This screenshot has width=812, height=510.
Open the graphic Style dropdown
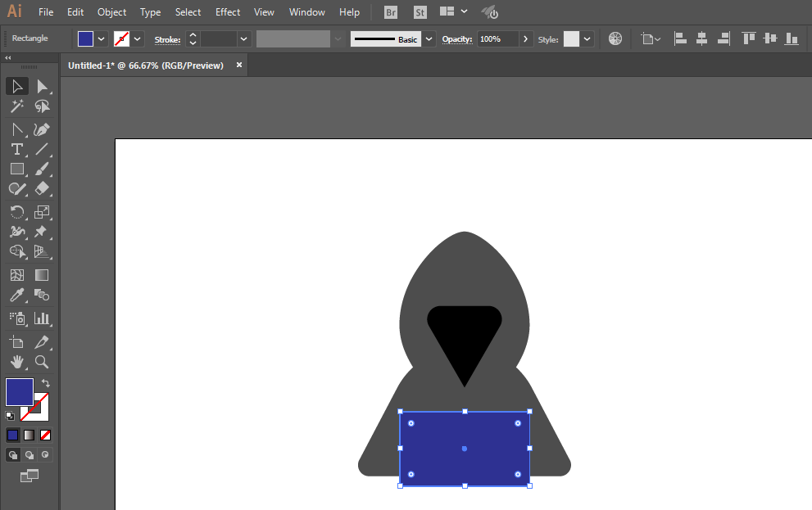(x=587, y=39)
